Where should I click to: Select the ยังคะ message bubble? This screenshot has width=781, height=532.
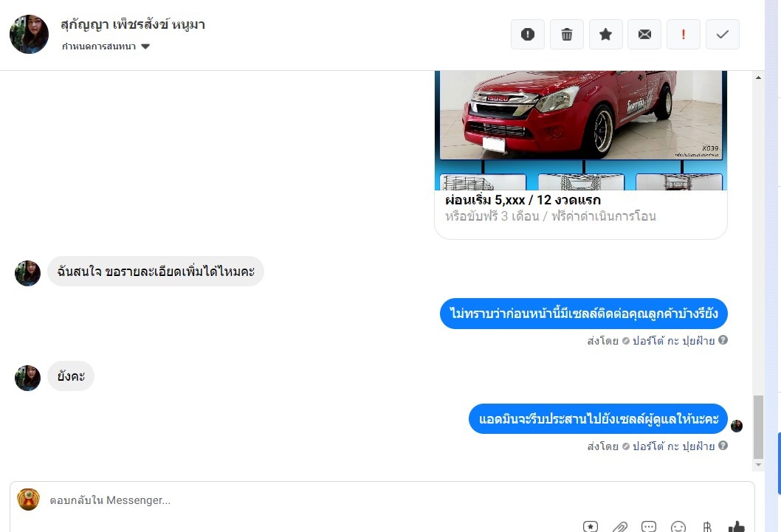coord(71,376)
